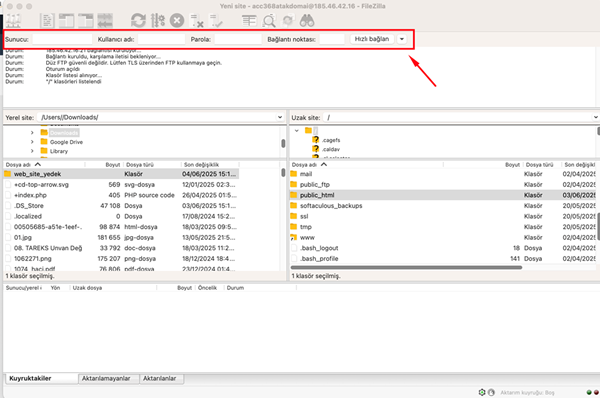Click remote horizontal scrollbar thumb
This screenshot has width=600, height=398.
click(x=406, y=267)
